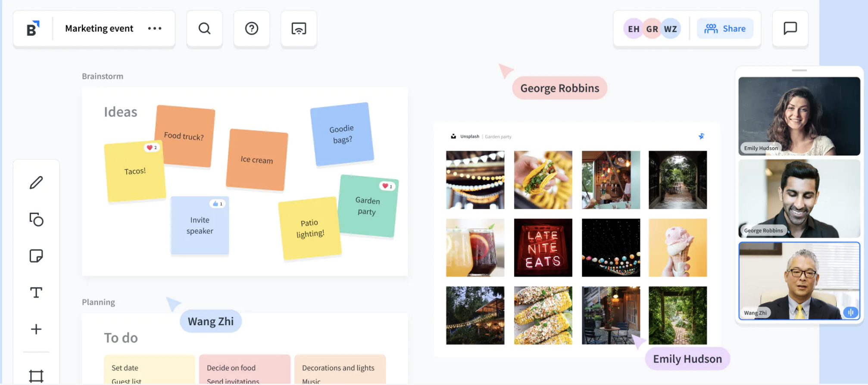Open the help question mark icon
Viewport: 868px width, 385px height.
[252, 28]
